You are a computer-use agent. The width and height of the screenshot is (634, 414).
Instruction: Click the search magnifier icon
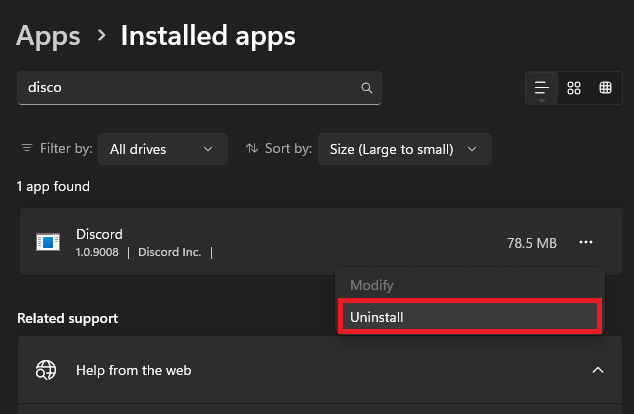[x=367, y=88]
